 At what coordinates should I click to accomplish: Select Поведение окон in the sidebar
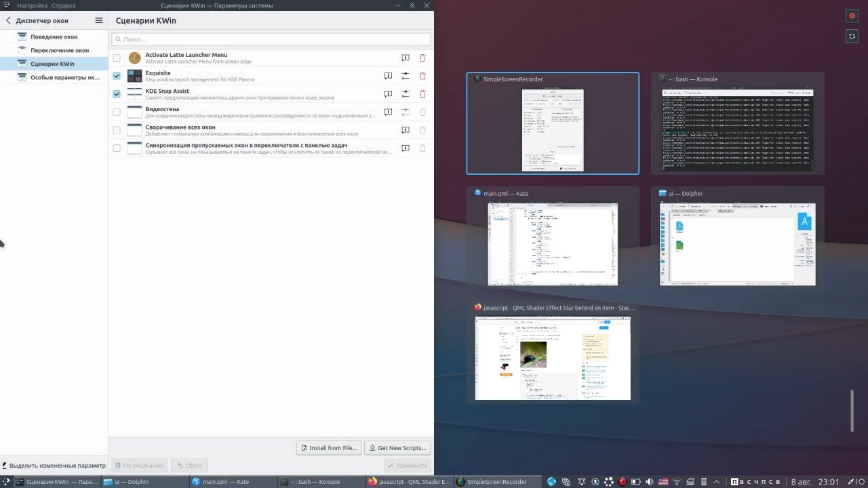tap(54, 37)
